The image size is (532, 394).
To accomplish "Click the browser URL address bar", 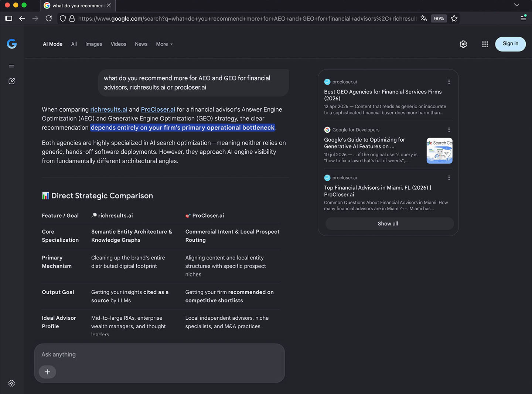I will pos(247,18).
